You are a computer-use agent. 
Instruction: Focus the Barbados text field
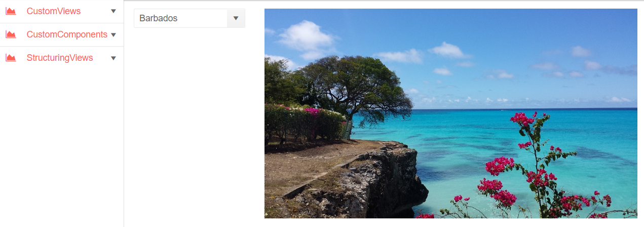pyautogui.click(x=180, y=18)
